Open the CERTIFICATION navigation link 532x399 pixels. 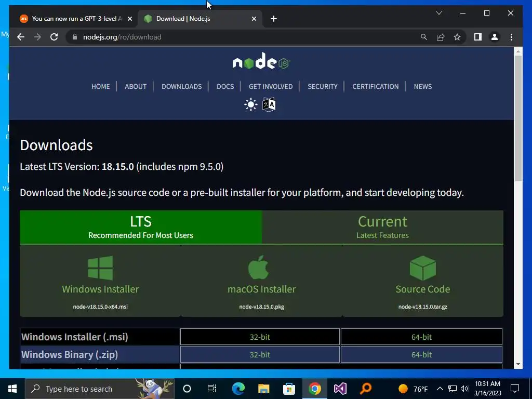(375, 87)
